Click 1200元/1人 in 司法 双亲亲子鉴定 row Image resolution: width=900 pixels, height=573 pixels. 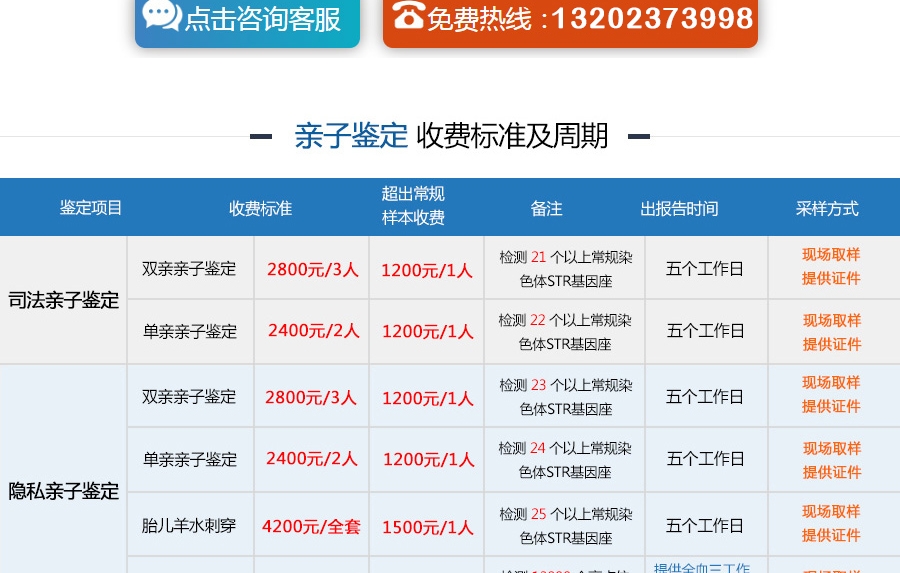(x=427, y=270)
